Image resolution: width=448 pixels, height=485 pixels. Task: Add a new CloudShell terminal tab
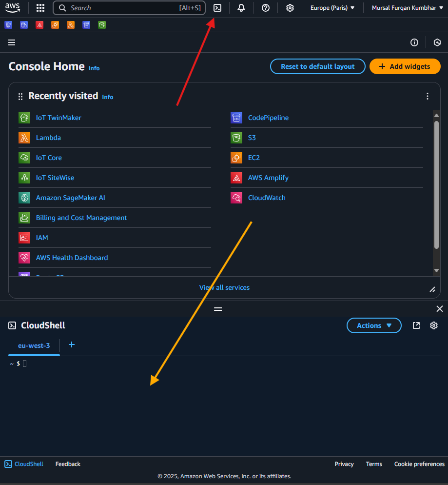coord(71,344)
